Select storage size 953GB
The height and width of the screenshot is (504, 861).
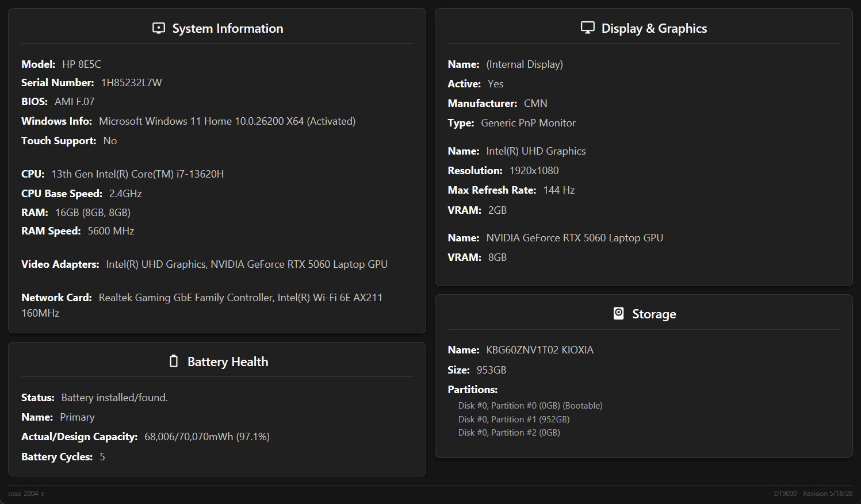tap(491, 370)
